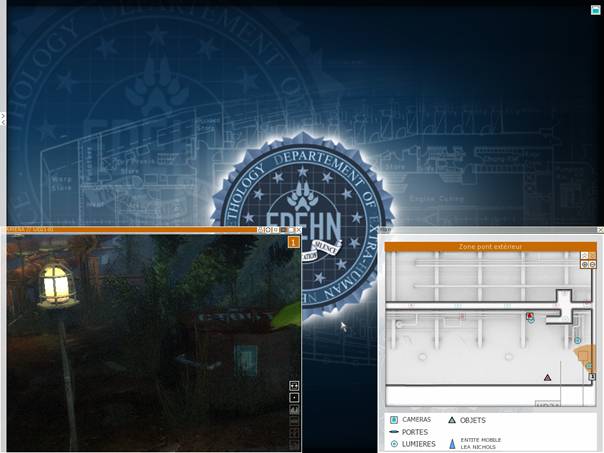Screen dimensions: 604x453
Task: Expand the left edge side panel arrows
Action: pyautogui.click(x=3, y=118)
